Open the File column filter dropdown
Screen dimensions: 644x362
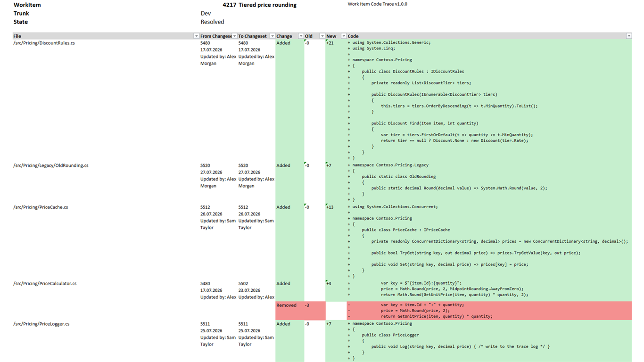point(197,36)
